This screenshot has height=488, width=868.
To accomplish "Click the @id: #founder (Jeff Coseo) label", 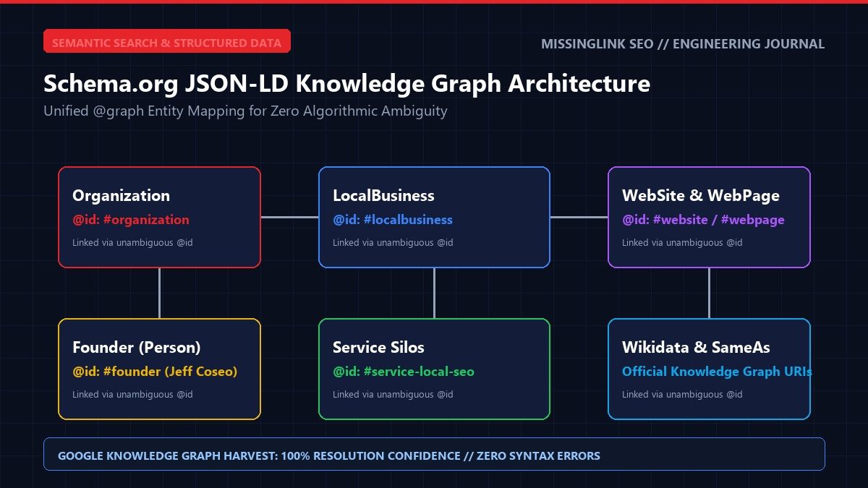I will [x=155, y=372].
